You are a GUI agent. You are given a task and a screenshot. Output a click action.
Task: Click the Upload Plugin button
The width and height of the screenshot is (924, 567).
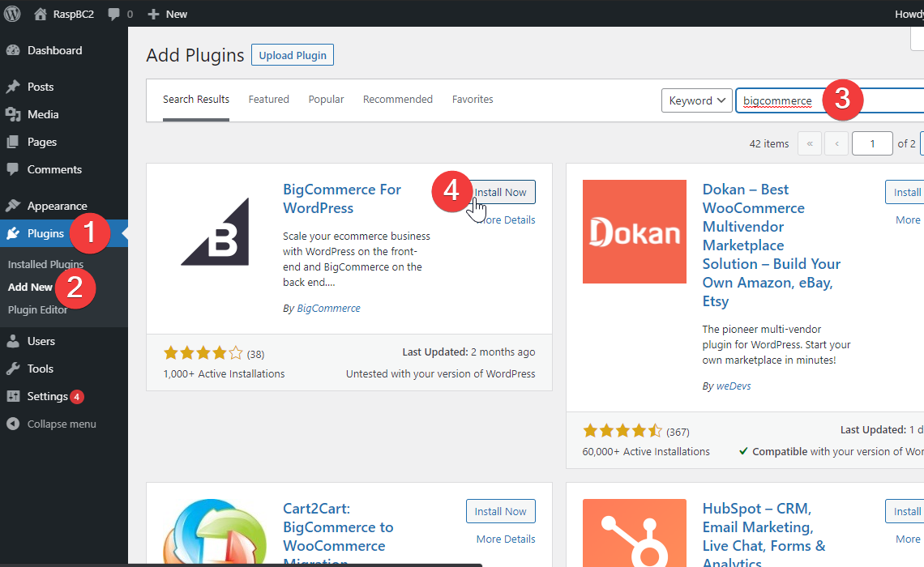293,55
